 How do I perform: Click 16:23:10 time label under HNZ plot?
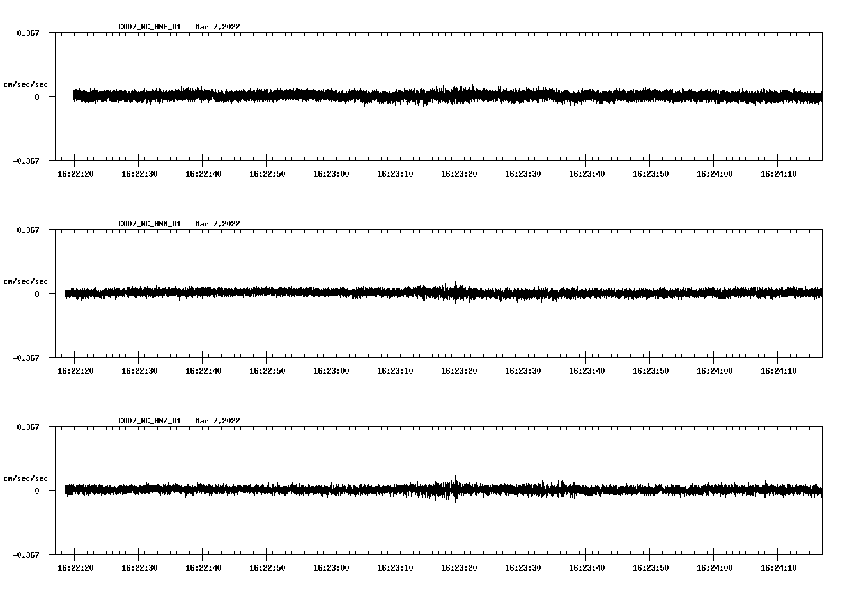(395, 567)
